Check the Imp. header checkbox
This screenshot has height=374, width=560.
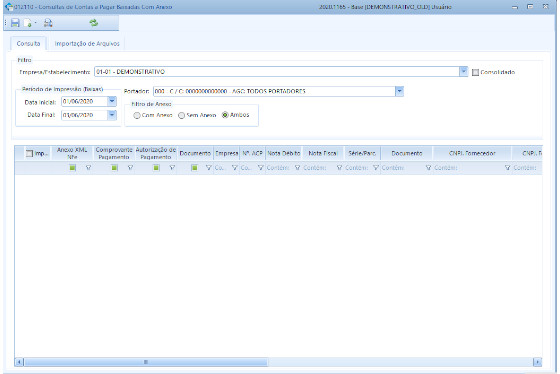click(29, 154)
